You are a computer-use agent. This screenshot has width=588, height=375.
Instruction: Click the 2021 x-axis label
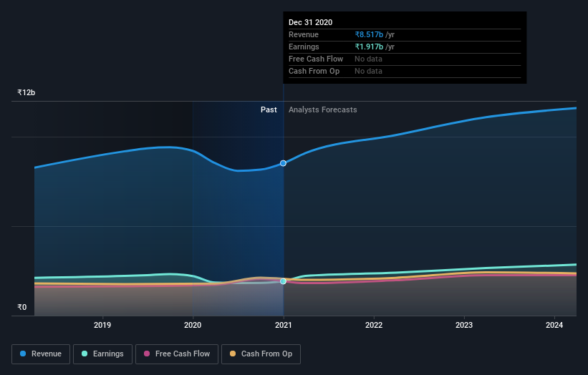(283, 325)
